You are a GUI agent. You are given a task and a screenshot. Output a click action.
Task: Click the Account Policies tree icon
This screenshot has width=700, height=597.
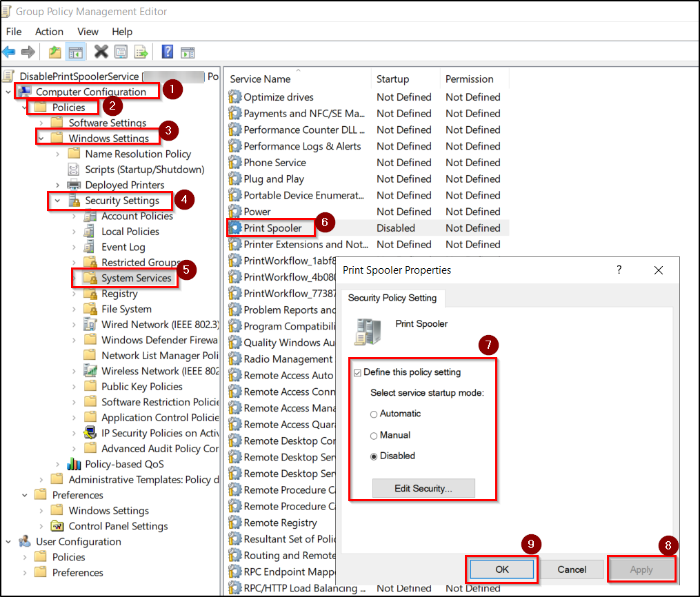click(90, 216)
